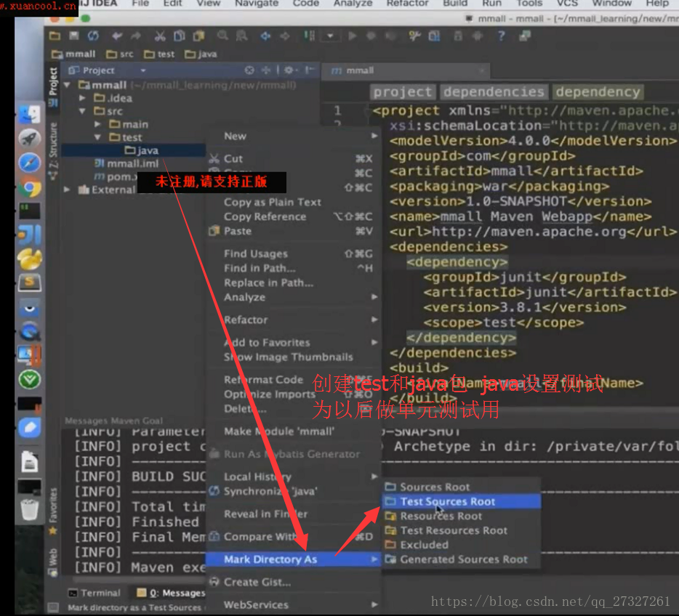
Task: Expand the External Libraries node
Action: [67, 190]
